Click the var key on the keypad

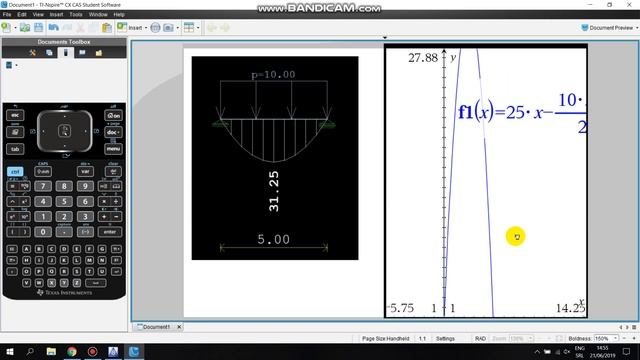pos(85,171)
